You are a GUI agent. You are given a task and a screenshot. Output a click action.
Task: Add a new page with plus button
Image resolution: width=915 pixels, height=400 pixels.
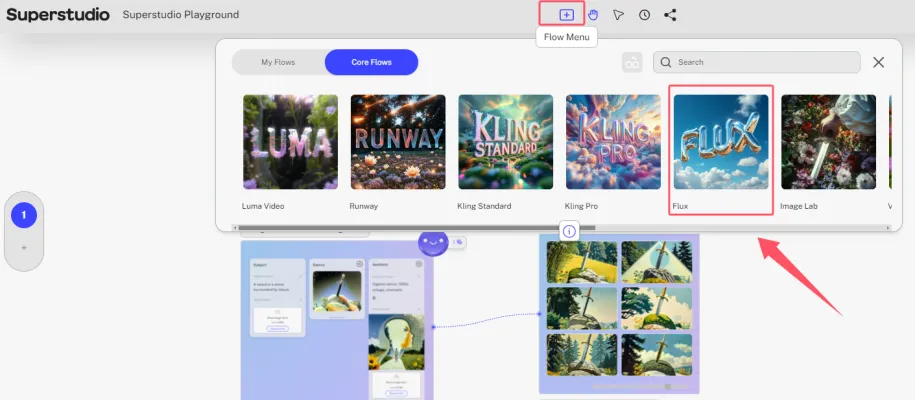point(24,247)
